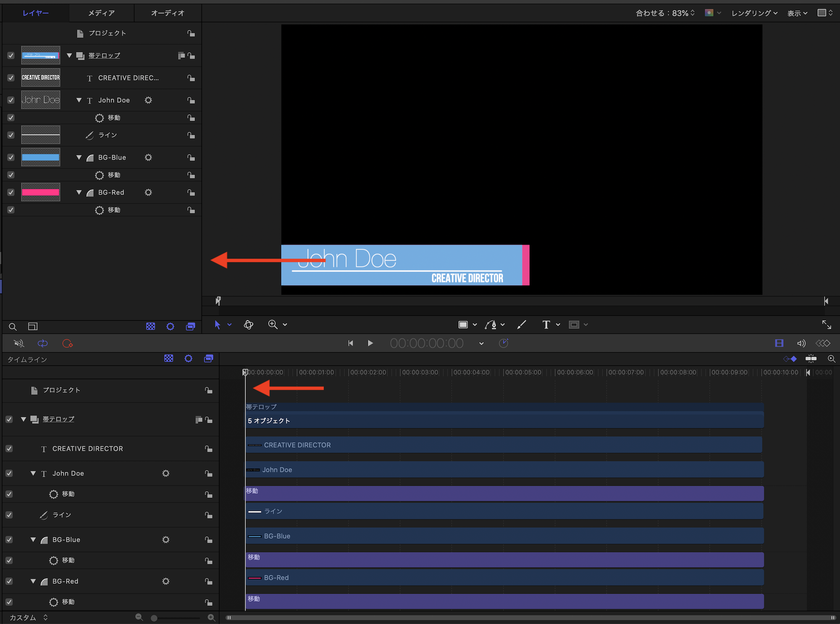Click the Bezier pen tool
The height and width of the screenshot is (624, 840).
491,325
